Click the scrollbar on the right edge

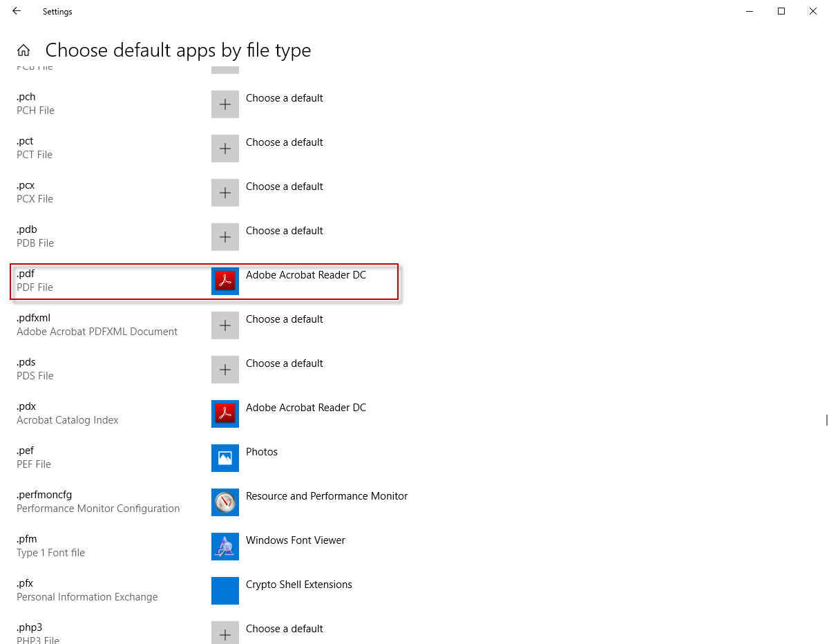point(825,420)
